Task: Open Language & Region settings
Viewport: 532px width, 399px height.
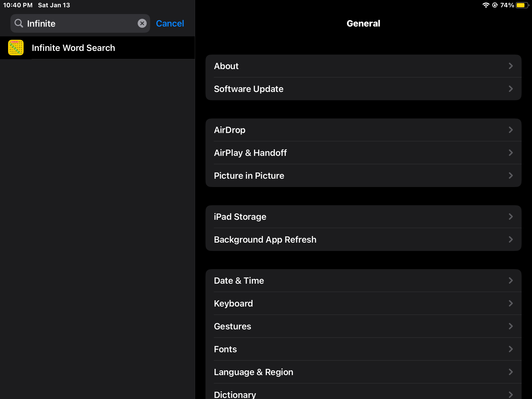Action: (x=363, y=372)
